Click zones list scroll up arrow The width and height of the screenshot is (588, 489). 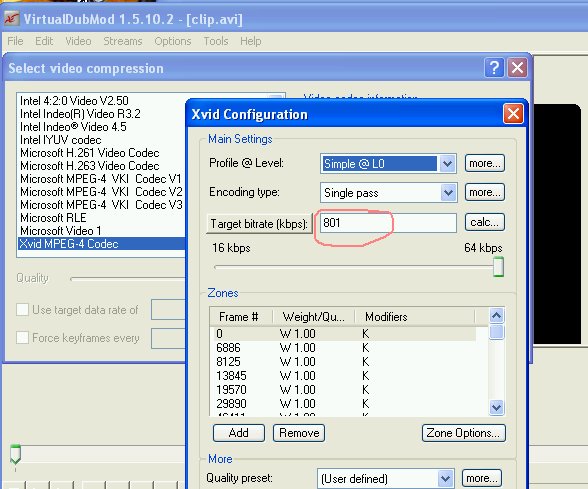496,315
